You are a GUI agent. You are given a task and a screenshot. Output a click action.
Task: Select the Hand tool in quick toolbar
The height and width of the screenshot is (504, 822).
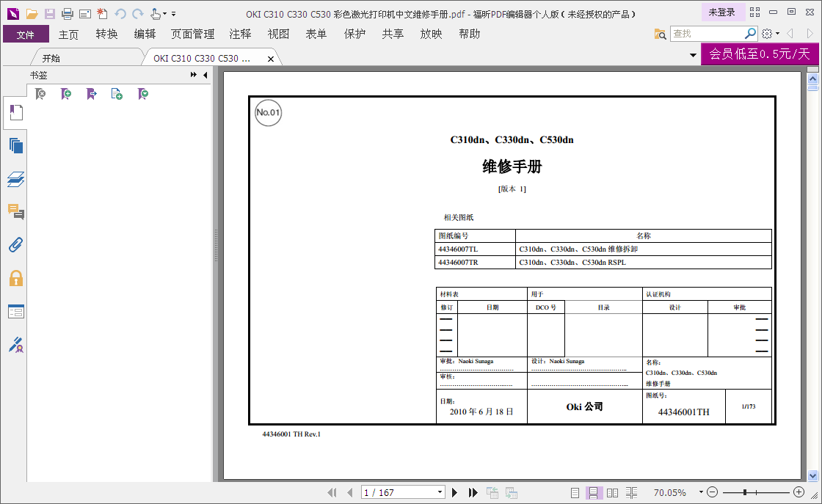coord(155,14)
